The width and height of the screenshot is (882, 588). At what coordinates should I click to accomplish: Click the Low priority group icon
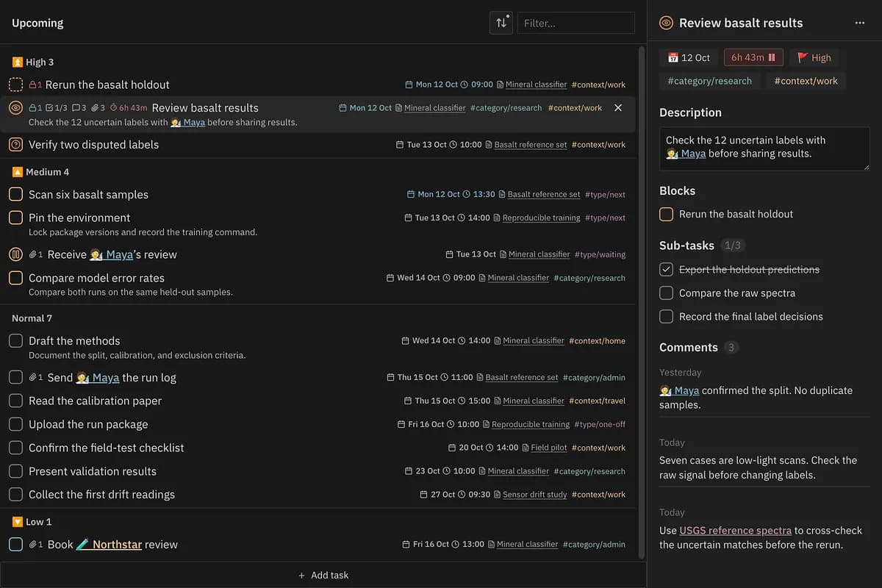(x=18, y=522)
